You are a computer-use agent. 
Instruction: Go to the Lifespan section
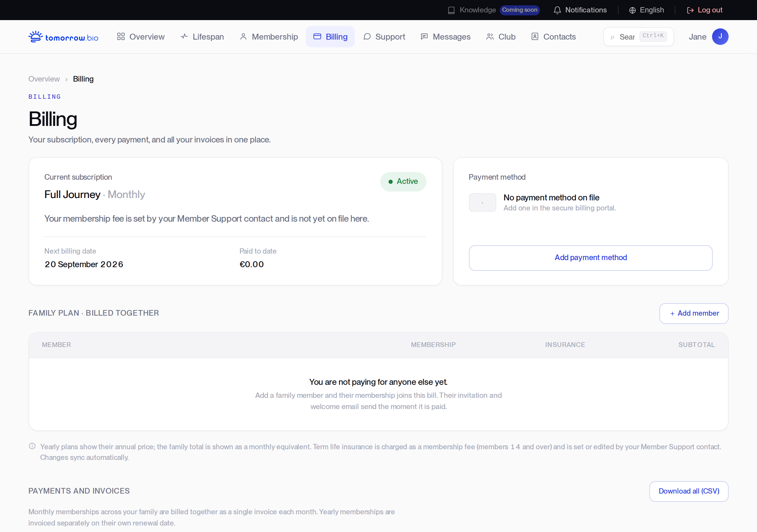coord(202,37)
